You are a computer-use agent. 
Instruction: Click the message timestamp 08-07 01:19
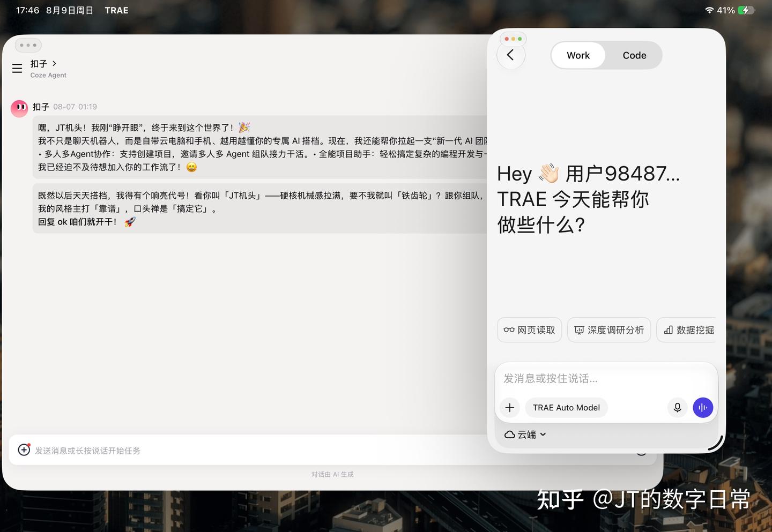coord(75,107)
